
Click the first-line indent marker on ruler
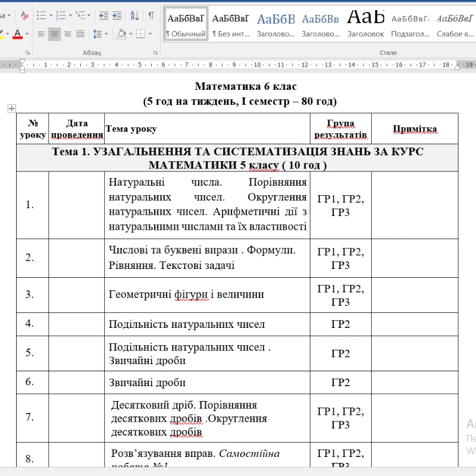[22, 62]
